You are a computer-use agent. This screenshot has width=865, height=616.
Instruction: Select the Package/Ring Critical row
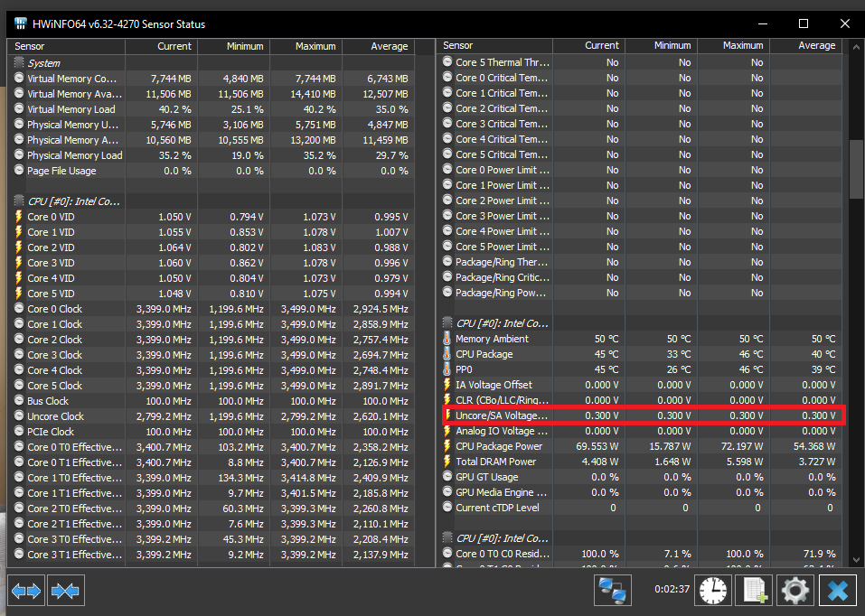(640, 277)
